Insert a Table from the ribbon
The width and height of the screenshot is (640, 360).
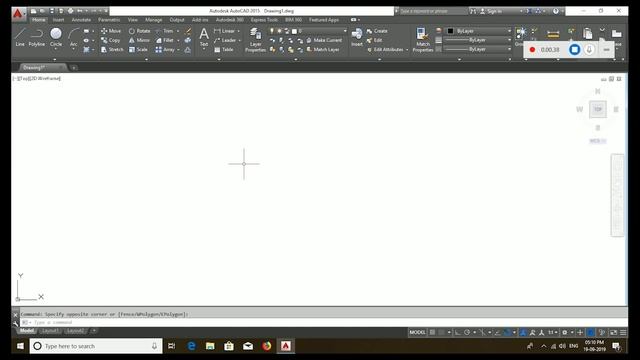coord(224,49)
